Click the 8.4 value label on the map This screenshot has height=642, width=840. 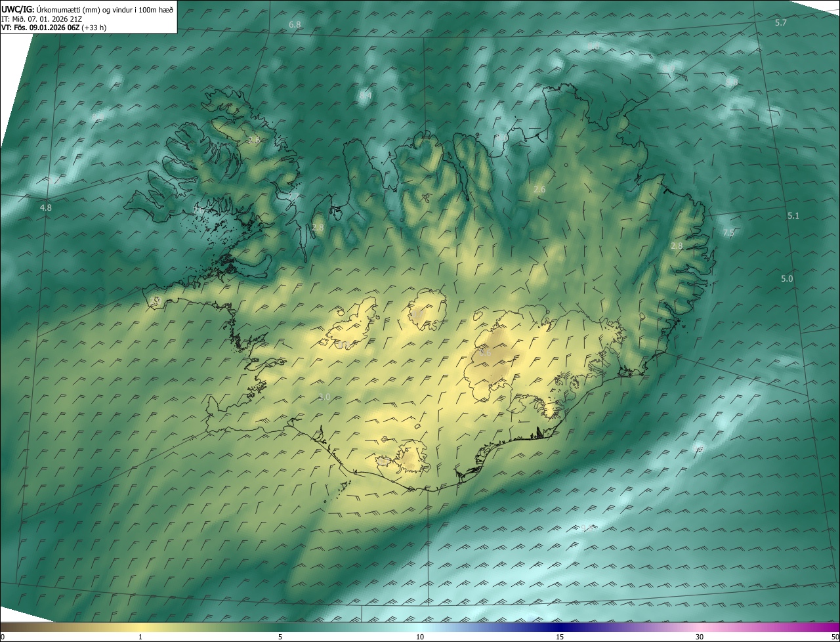[x=365, y=95]
